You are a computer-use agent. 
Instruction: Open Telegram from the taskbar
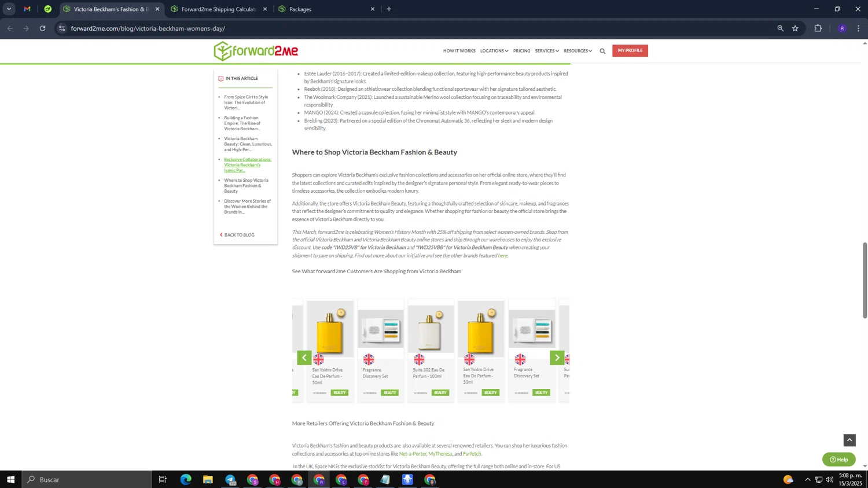[x=230, y=479]
